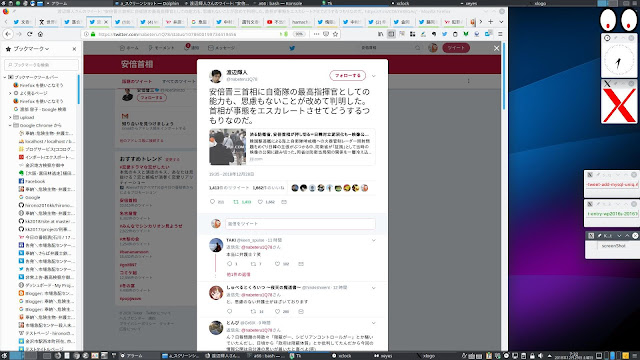Collapse 'Google Chrome から' bookmark folder
Viewport: 640px width, 360px height.
pos(10,125)
